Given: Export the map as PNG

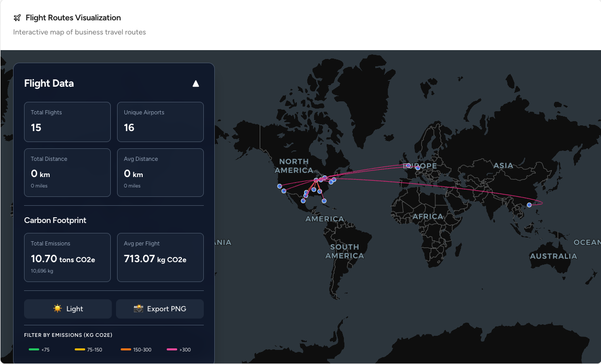Looking at the screenshot, I should click(x=160, y=309).
